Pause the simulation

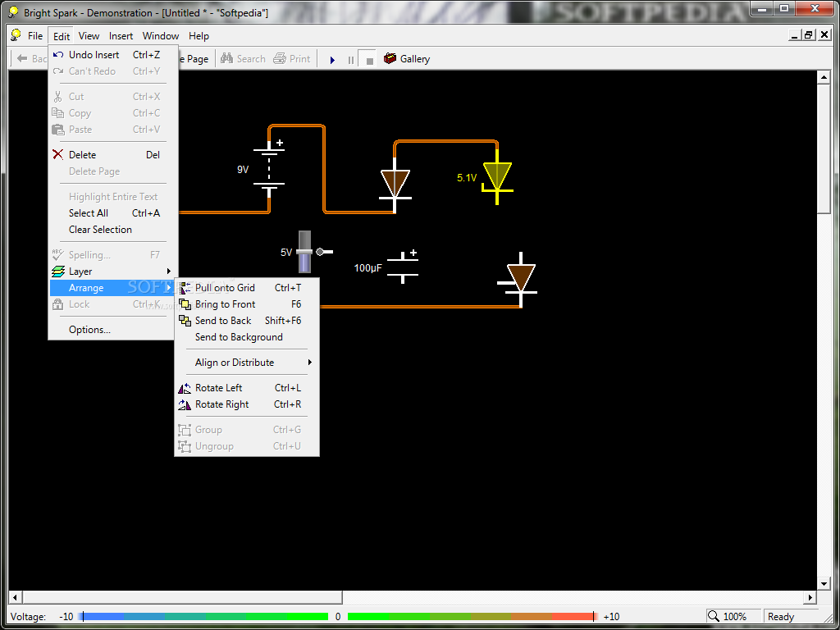click(351, 59)
